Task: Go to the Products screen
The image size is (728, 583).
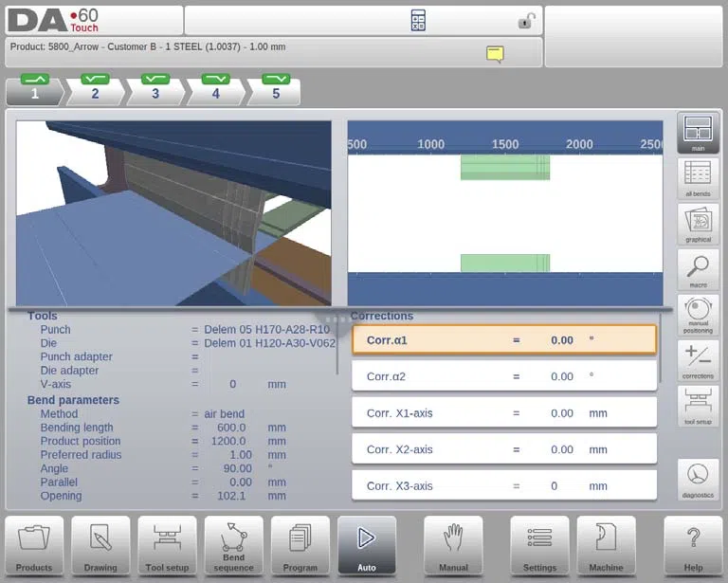Action: (x=34, y=546)
